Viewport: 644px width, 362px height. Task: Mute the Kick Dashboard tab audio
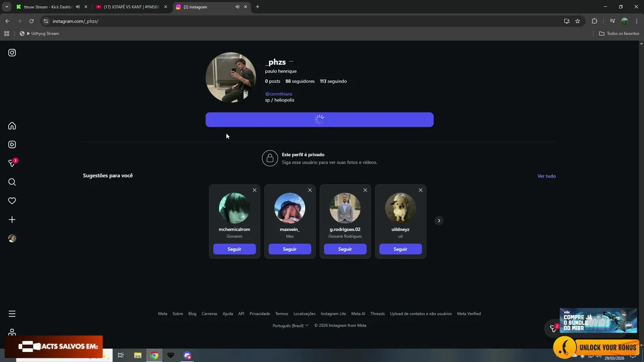[77, 7]
